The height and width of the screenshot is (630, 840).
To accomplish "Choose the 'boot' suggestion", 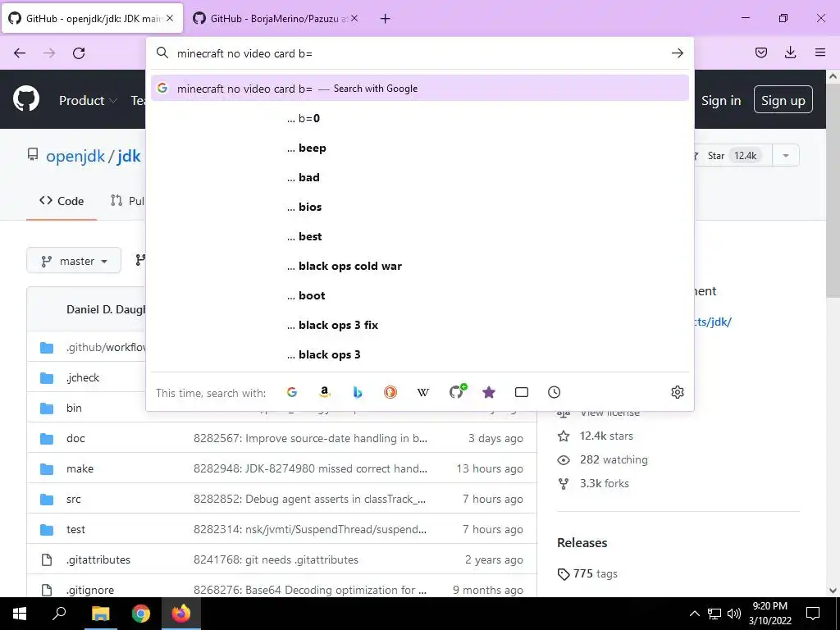I will point(420,295).
